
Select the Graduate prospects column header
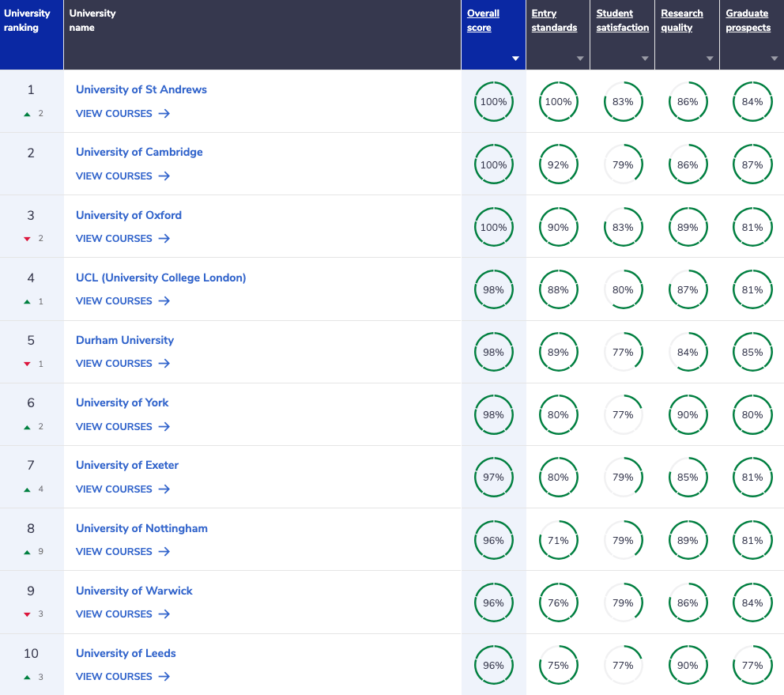[x=746, y=20]
